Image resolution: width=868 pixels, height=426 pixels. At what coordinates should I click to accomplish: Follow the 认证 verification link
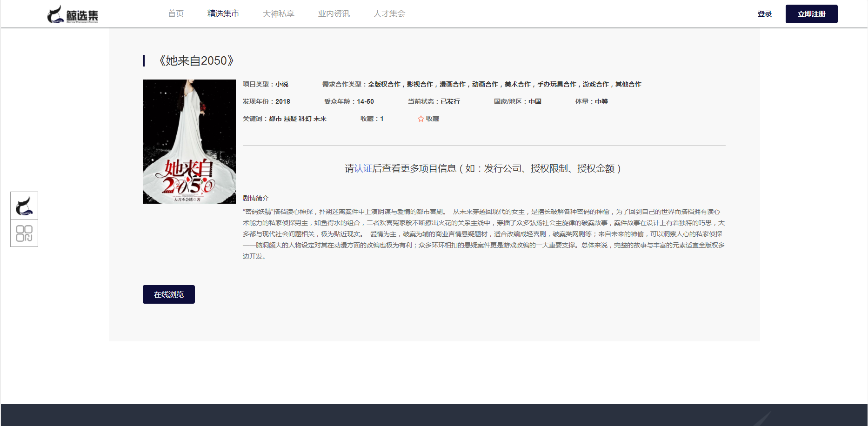click(x=363, y=168)
